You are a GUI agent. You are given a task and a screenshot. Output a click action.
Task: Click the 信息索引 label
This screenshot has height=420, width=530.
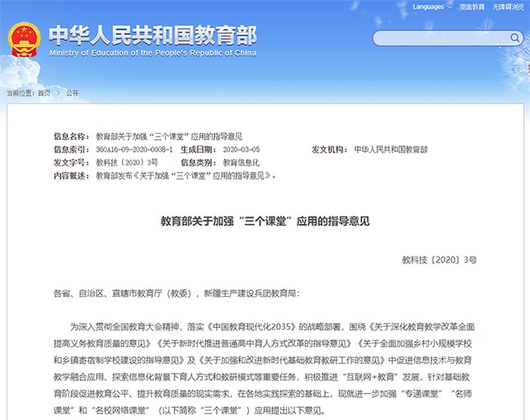pos(72,150)
